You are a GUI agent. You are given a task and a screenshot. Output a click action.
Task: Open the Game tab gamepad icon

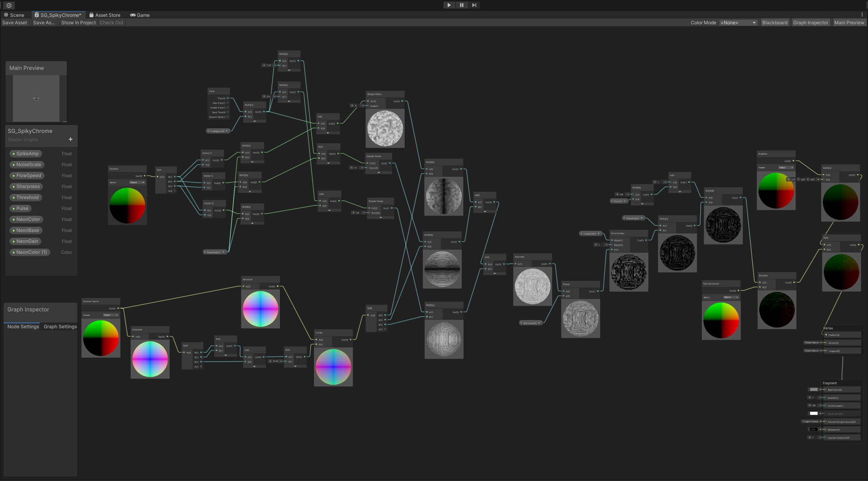pos(133,15)
